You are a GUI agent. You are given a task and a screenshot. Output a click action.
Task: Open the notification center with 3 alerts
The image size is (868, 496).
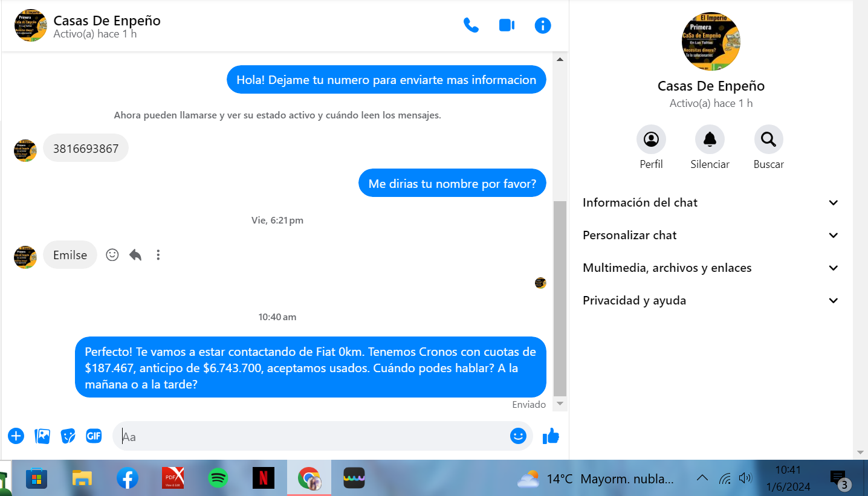click(839, 479)
